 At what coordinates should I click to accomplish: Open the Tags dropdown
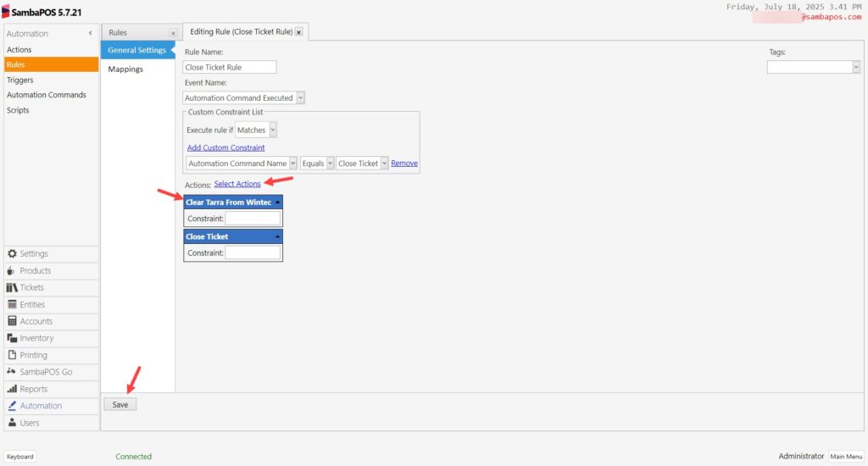pyautogui.click(x=856, y=67)
